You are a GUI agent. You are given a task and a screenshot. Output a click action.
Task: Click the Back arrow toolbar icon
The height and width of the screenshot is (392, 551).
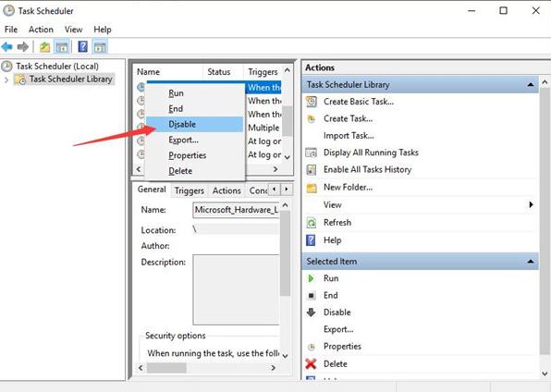tap(7, 47)
